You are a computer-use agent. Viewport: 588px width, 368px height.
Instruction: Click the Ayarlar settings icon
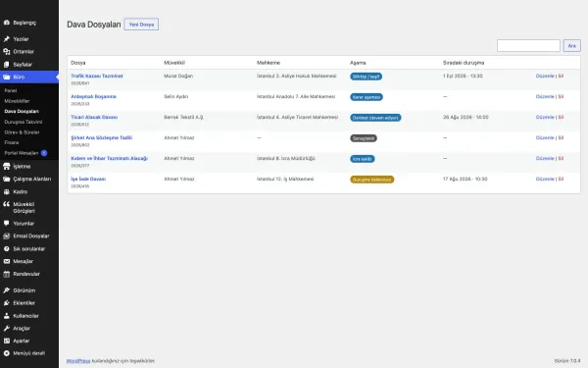(x=7, y=341)
